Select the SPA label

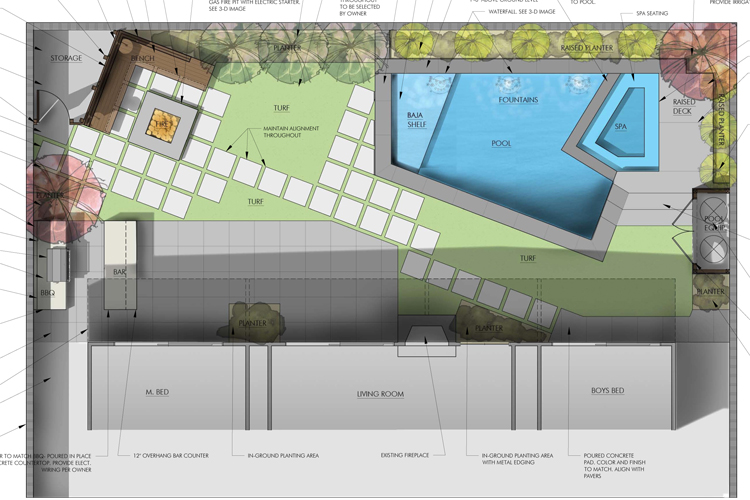620,126
